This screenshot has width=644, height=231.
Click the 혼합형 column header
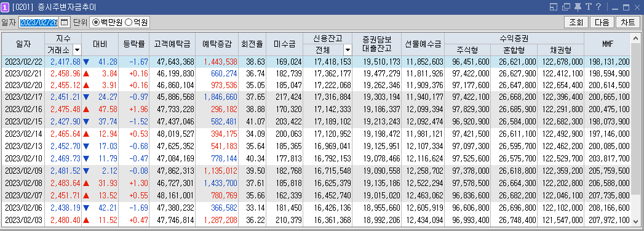pos(514,50)
